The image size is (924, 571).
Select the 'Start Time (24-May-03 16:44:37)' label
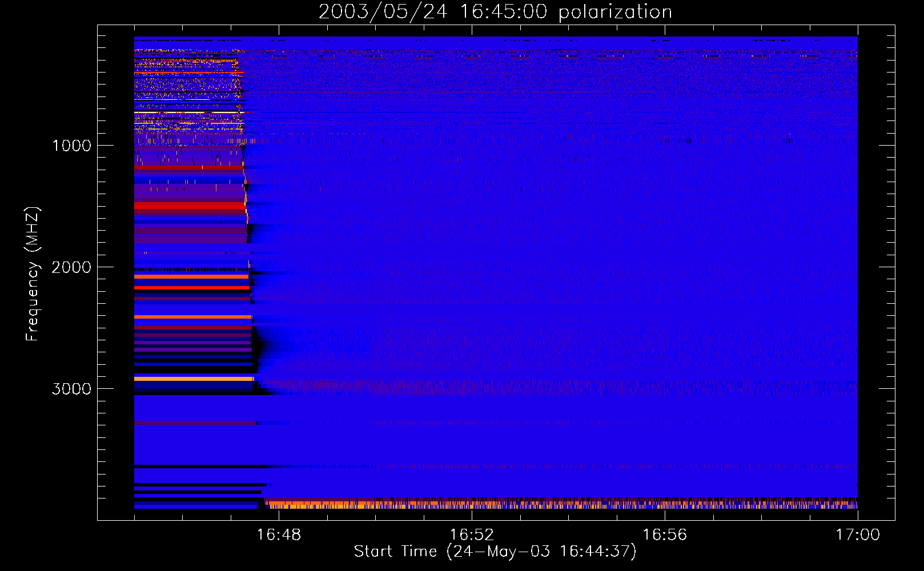(495, 552)
